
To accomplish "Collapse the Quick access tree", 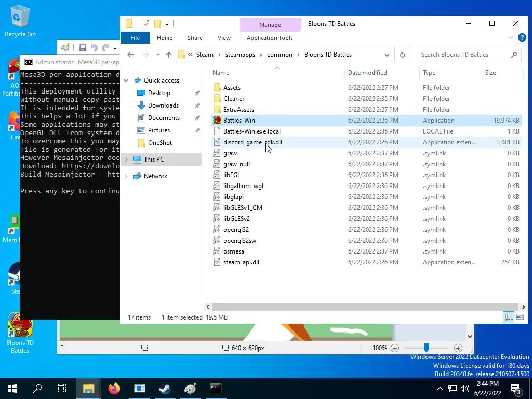I will [x=126, y=81].
